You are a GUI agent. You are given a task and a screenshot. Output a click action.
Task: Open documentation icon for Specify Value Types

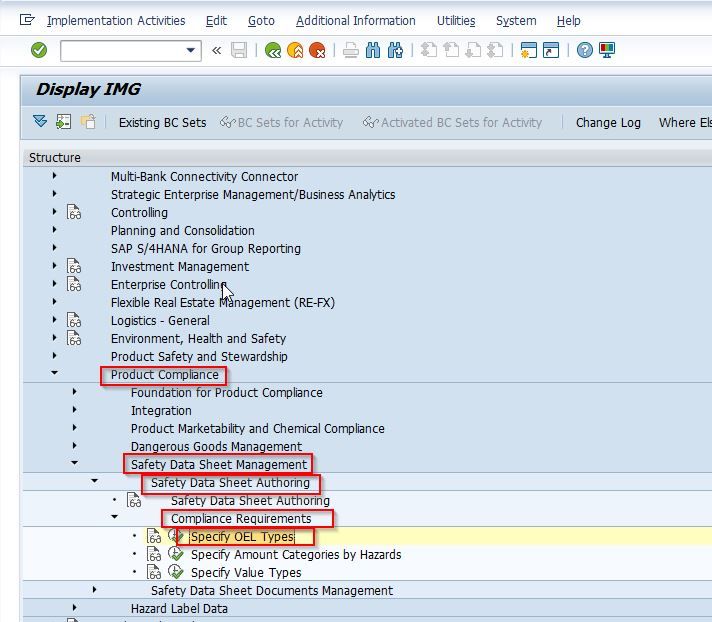coord(154,573)
